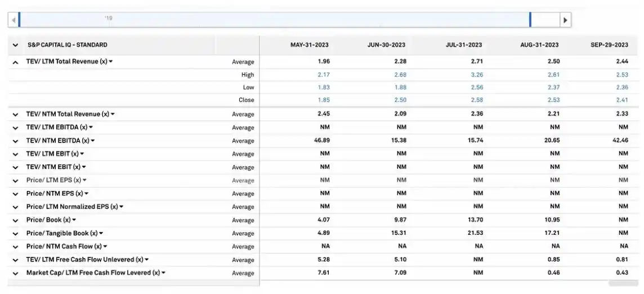Image resolution: width=644 pixels, height=294 pixels.
Task: Click the Close value 2.58 for JUL-31-2023
Action: (x=476, y=100)
